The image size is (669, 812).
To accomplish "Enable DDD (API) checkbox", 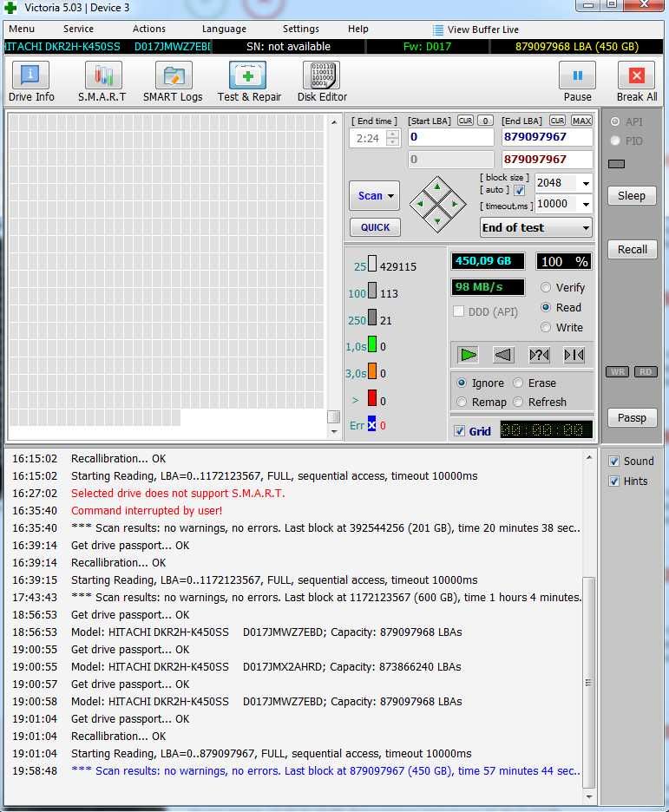I will pos(458,311).
